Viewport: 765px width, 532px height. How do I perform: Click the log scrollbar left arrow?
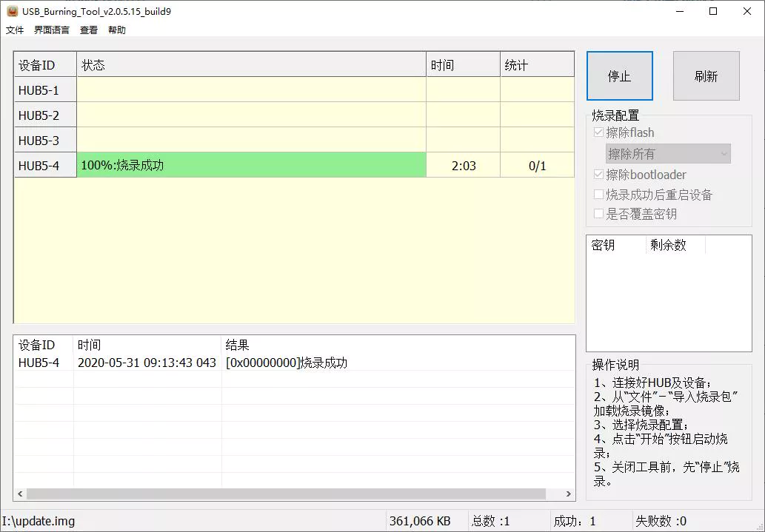[20, 494]
